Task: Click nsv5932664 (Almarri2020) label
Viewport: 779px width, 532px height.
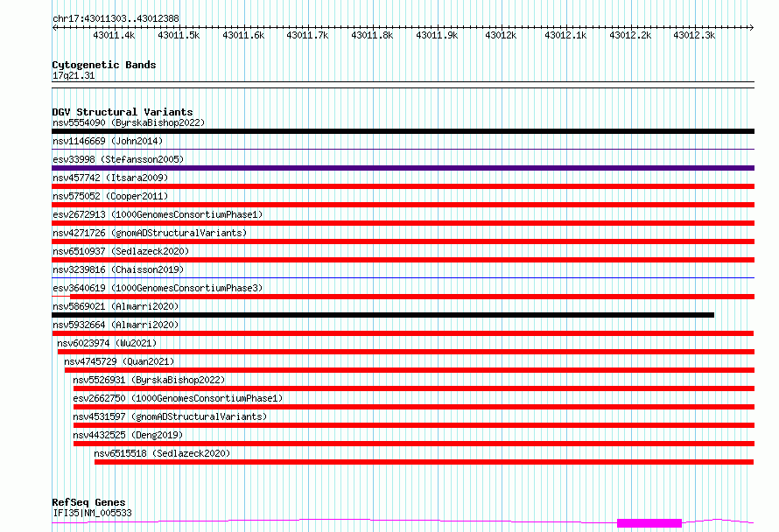Action: point(116,325)
